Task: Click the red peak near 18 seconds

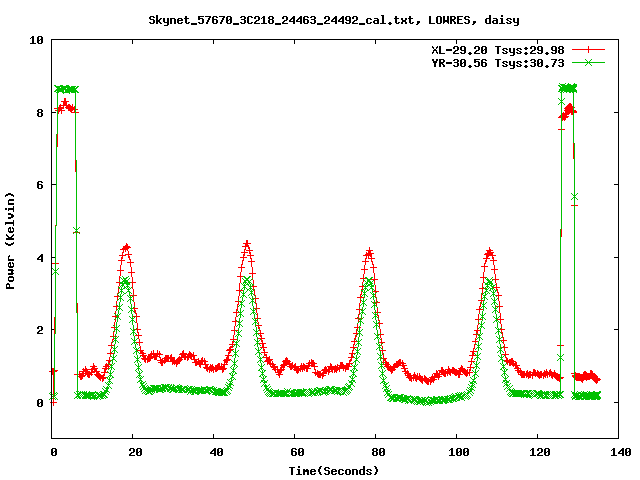Action: (x=126, y=247)
